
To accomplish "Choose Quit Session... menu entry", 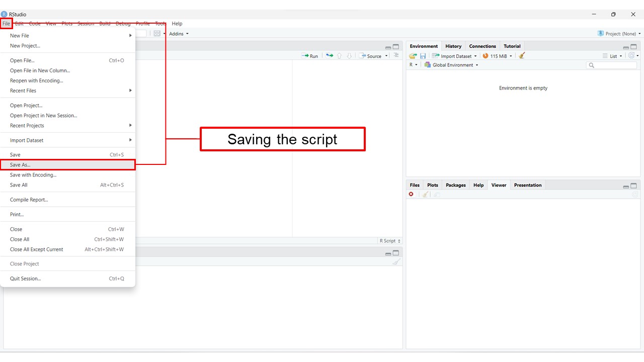I will (67, 279).
